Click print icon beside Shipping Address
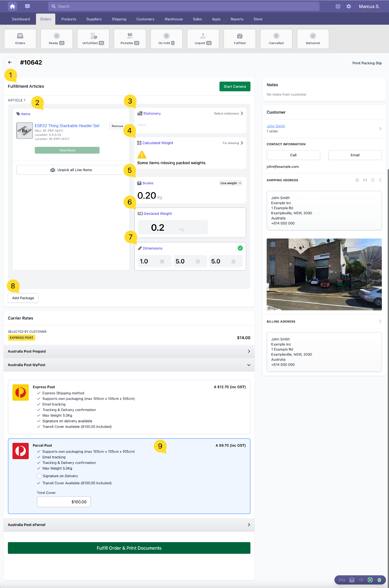The image size is (389, 588). [357, 180]
